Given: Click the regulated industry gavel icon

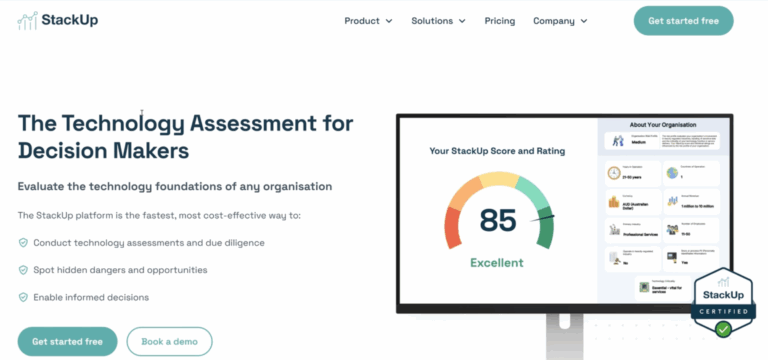Looking at the screenshot, I should pyautogui.click(x=614, y=258).
